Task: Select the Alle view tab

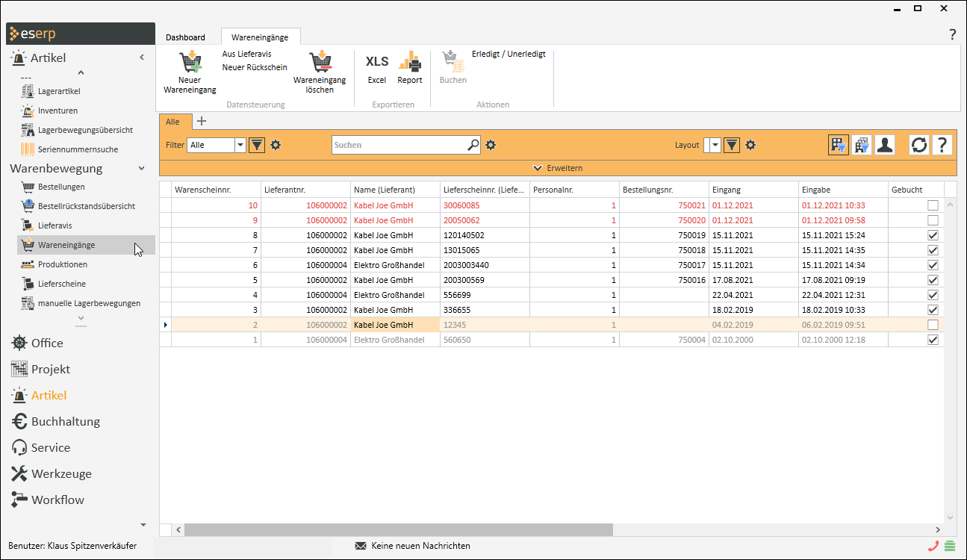Action: pos(175,122)
